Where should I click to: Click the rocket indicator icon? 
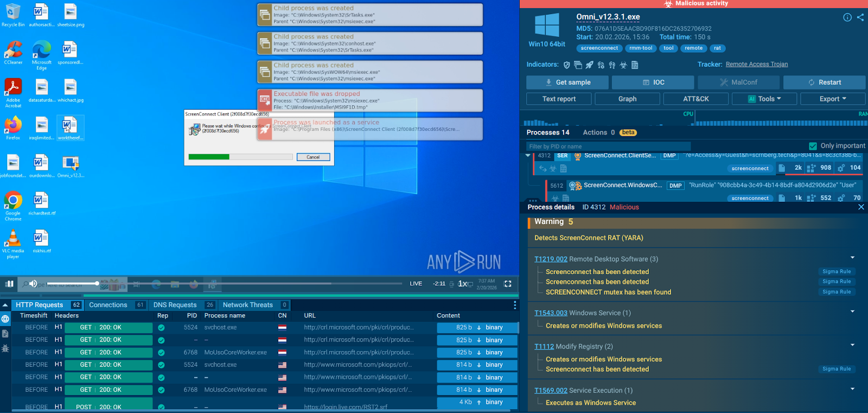point(589,65)
